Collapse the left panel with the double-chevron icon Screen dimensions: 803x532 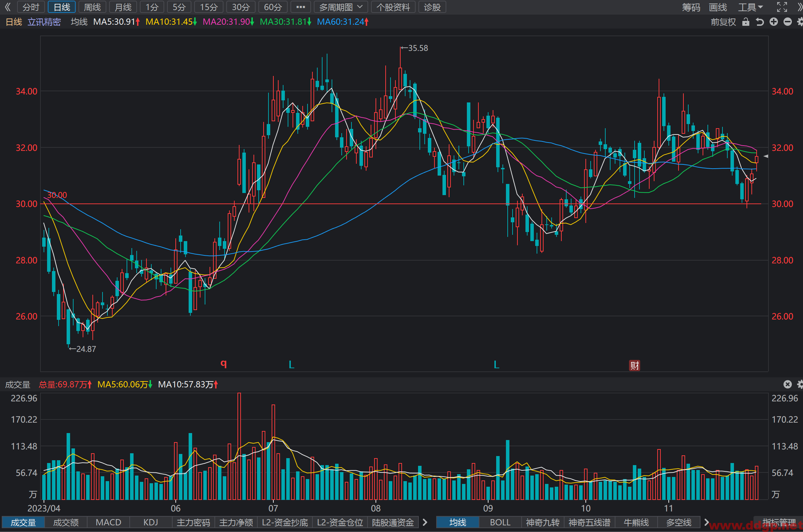pos(8,7)
